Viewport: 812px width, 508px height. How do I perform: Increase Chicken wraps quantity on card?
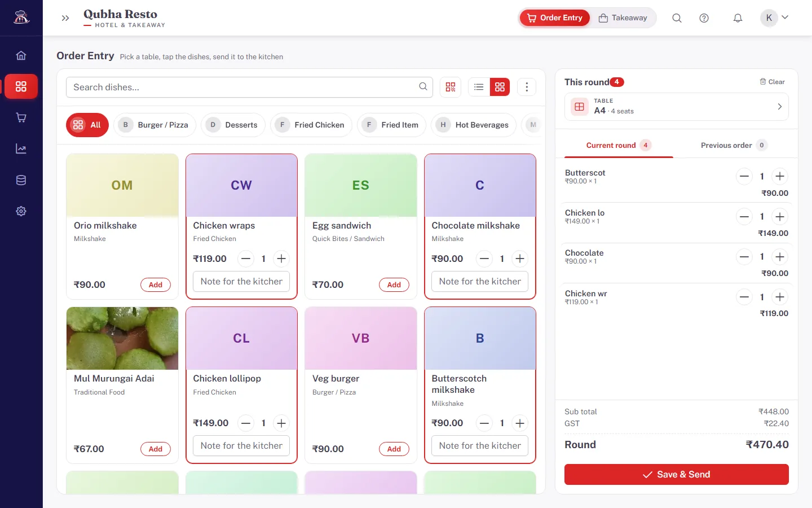point(281,259)
